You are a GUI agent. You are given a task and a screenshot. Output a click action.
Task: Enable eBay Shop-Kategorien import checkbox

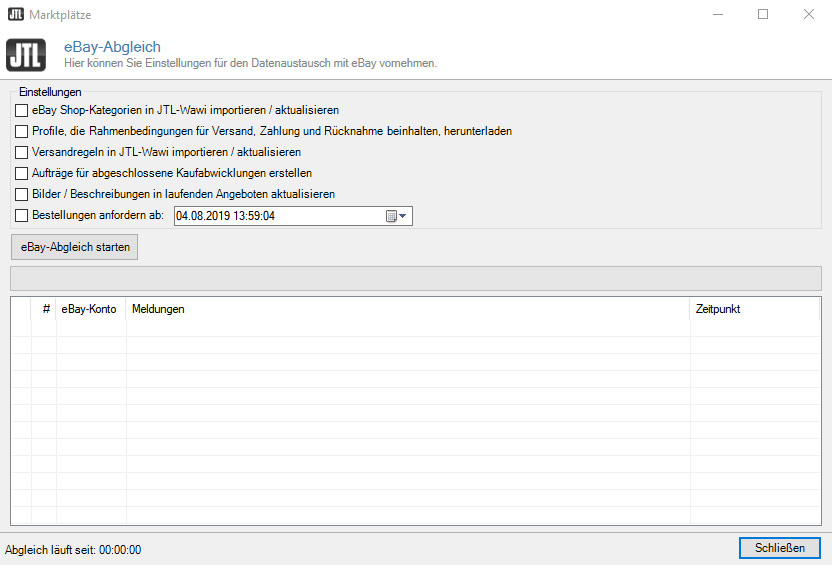[22, 110]
